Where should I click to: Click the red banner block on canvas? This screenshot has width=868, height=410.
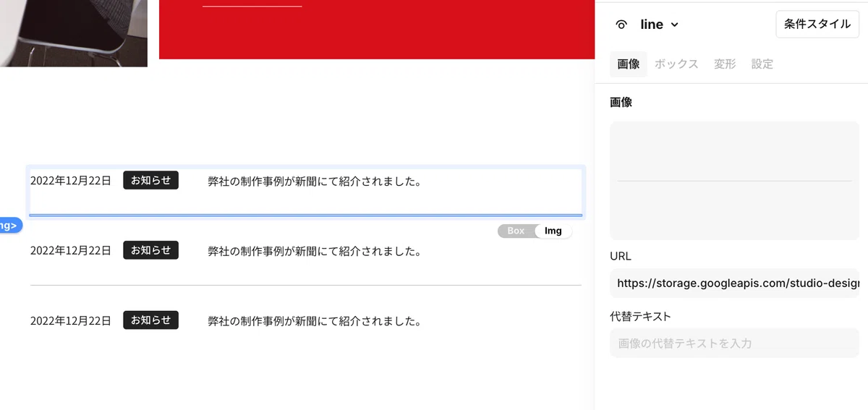tap(376, 29)
